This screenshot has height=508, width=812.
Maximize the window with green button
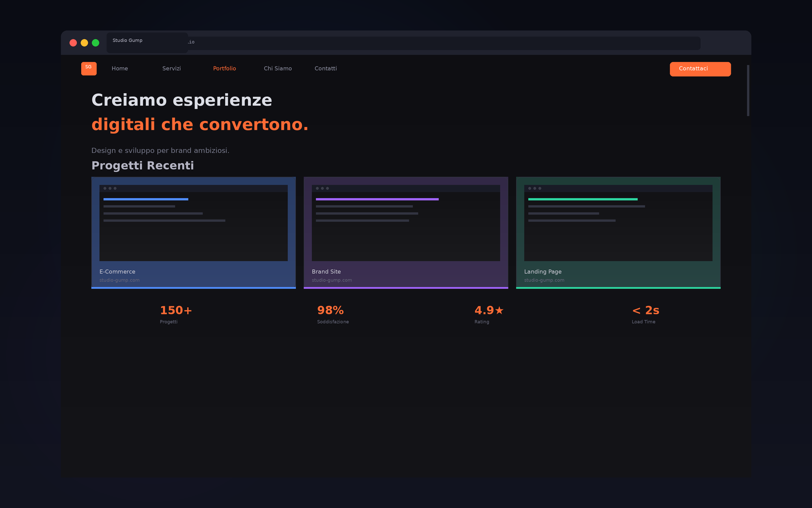pos(95,43)
